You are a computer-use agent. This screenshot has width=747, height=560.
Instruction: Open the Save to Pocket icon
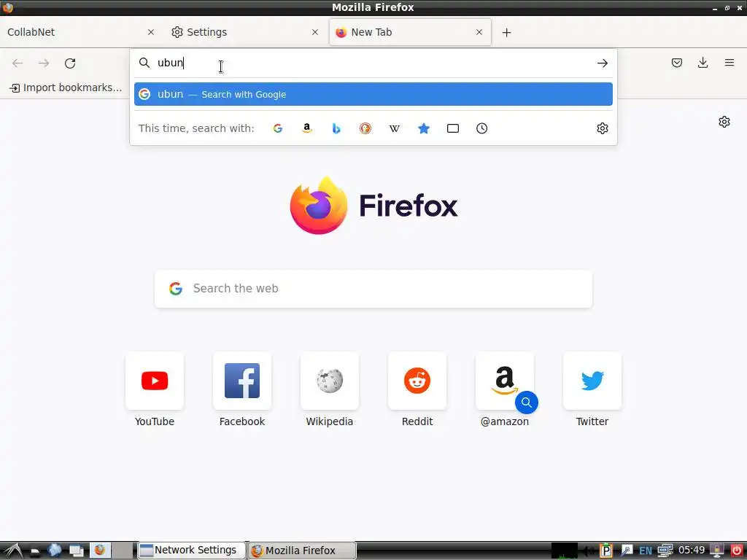676,63
